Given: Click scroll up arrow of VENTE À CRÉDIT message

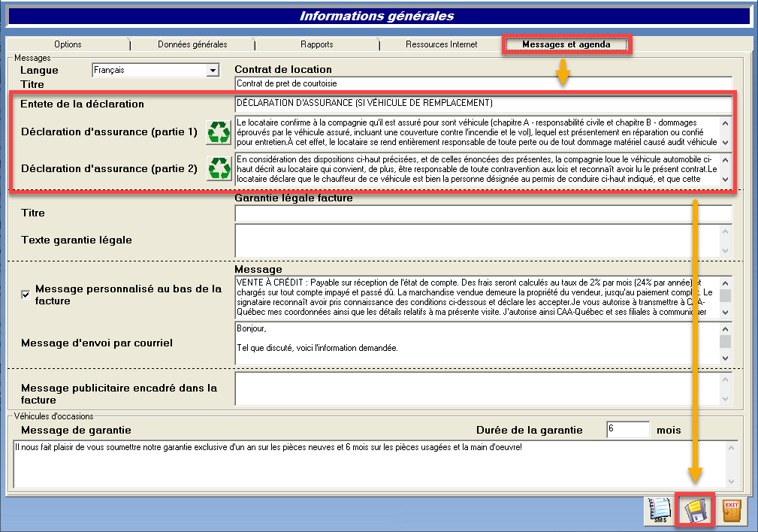Looking at the screenshot, I should (x=725, y=283).
